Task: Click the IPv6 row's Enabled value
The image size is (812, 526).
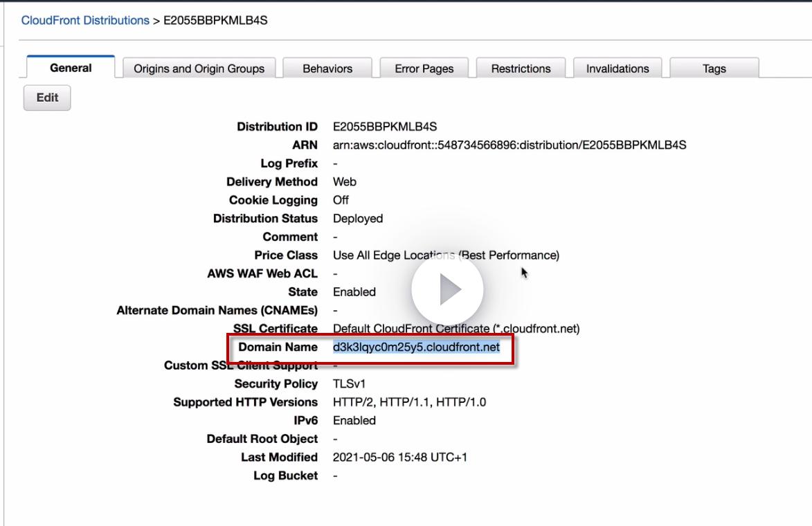Action: coord(354,420)
